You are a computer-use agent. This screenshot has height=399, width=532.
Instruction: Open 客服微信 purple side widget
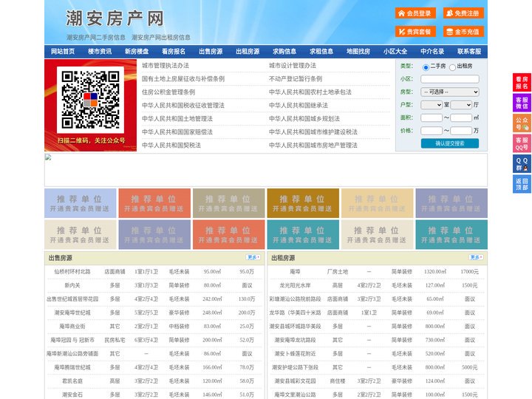point(522,103)
